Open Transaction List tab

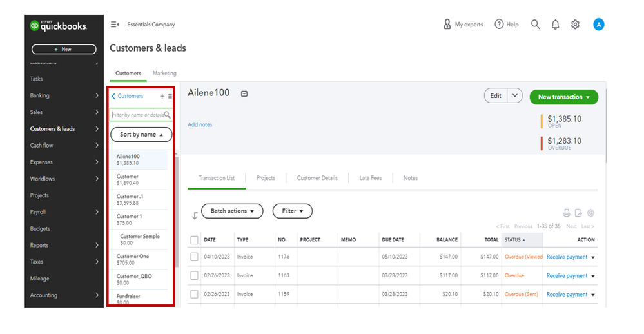tap(217, 178)
